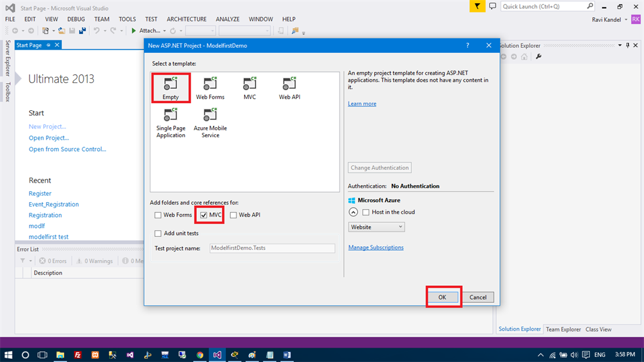Click the Redo toolbar icon
The width and height of the screenshot is (644, 362).
tap(113, 31)
